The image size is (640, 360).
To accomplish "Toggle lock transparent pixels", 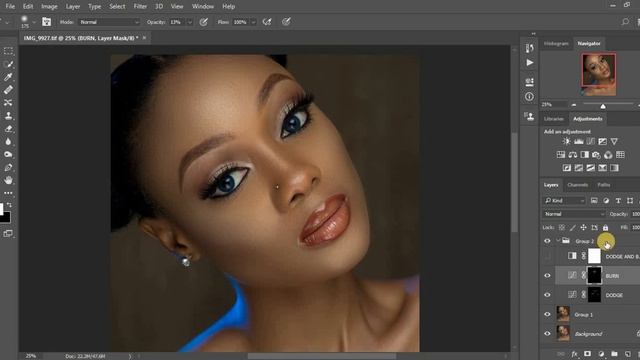I will click(562, 227).
